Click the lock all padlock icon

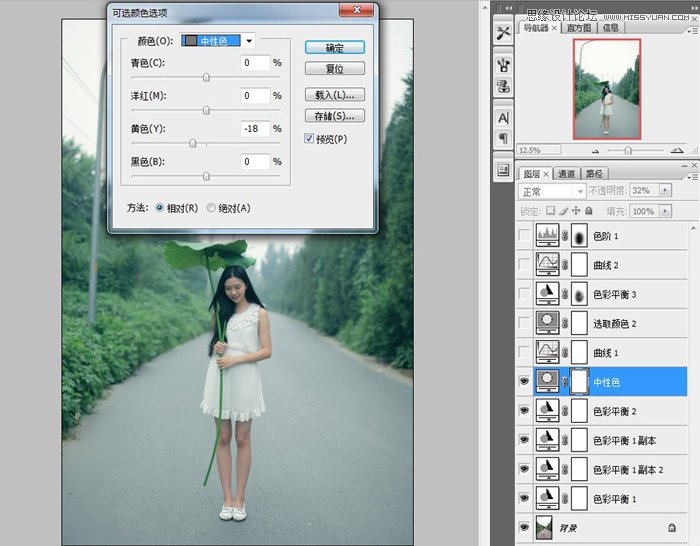click(x=589, y=211)
